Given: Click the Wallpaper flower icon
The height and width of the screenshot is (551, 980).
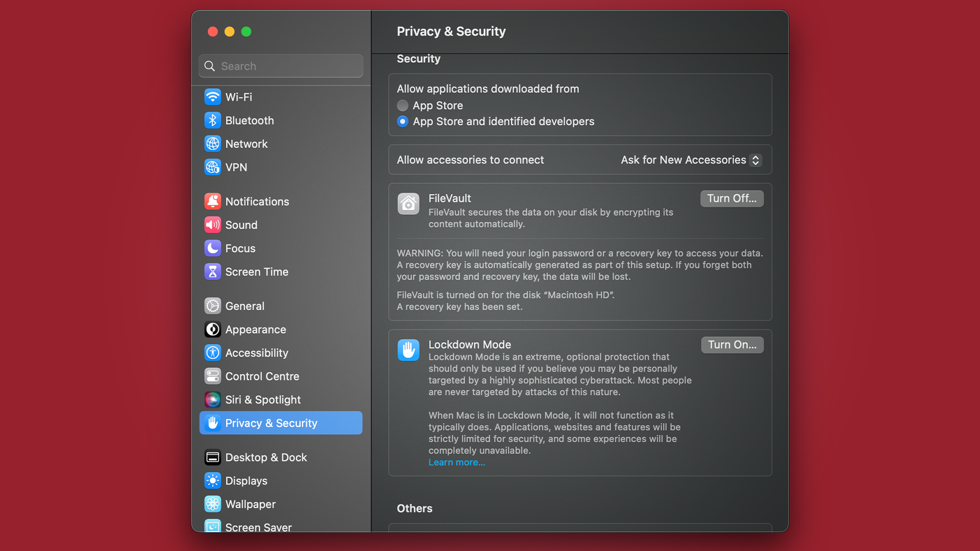Looking at the screenshot, I should click(x=213, y=505).
